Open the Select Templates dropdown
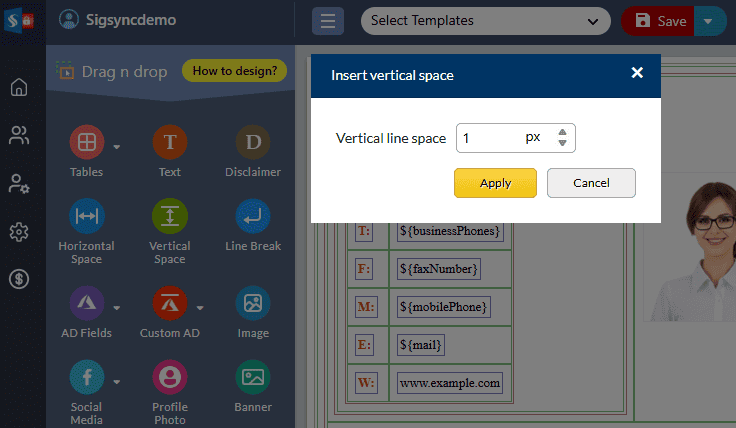 coord(485,20)
